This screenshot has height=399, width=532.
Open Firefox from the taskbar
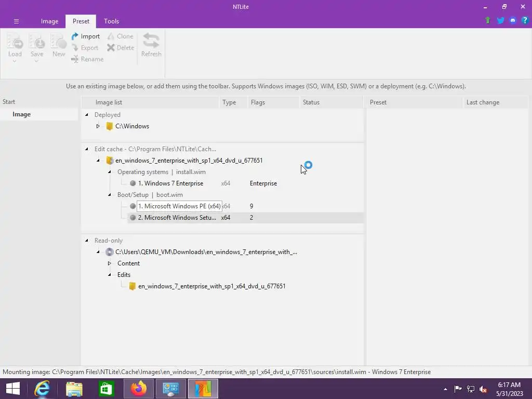138,389
